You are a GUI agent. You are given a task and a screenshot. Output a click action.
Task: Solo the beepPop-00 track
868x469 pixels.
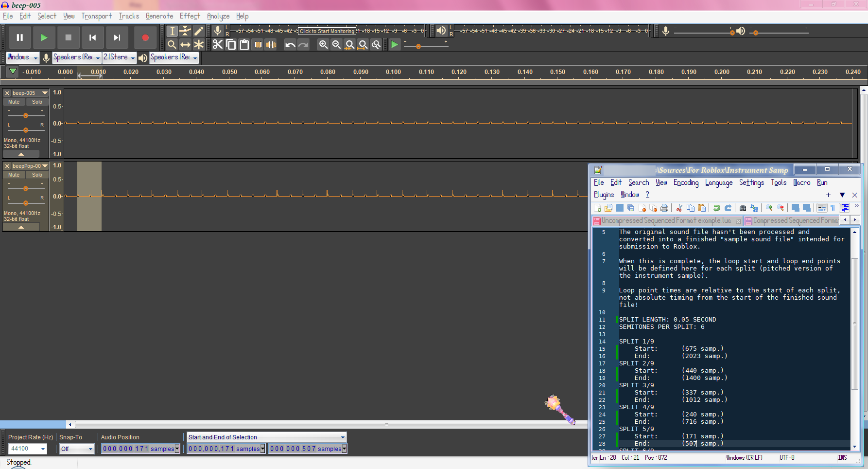[x=37, y=175]
